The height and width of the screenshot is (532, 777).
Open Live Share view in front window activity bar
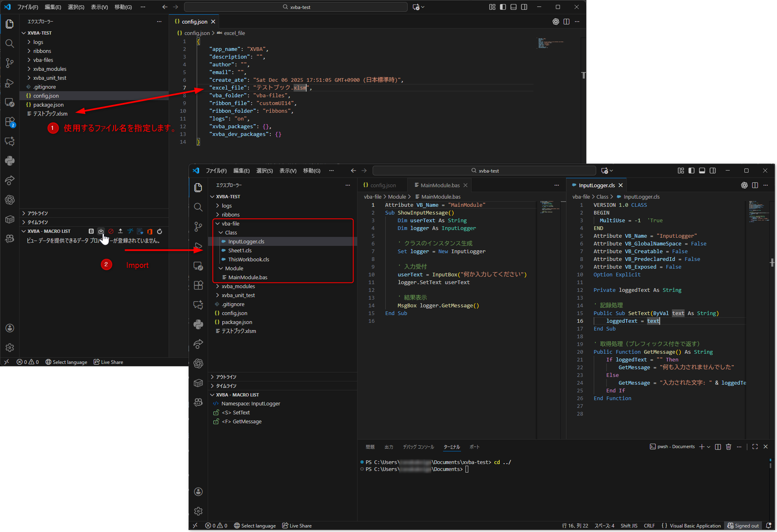[198, 344]
